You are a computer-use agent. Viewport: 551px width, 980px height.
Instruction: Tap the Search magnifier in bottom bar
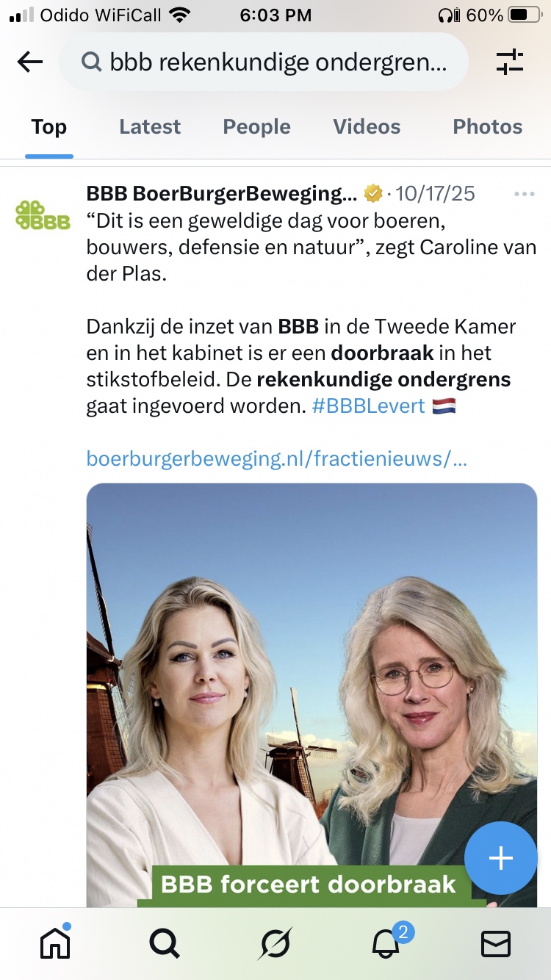coord(164,943)
